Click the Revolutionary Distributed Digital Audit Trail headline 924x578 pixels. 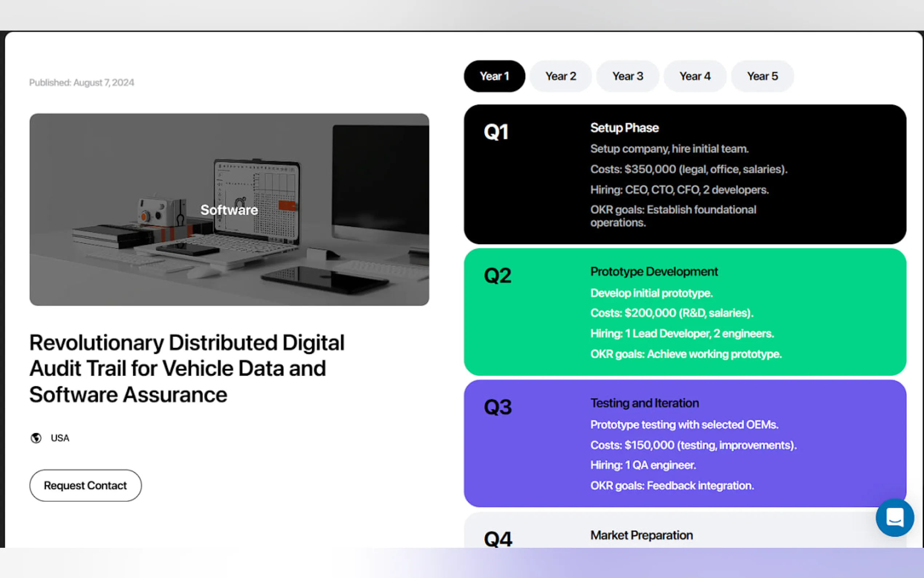point(187,368)
